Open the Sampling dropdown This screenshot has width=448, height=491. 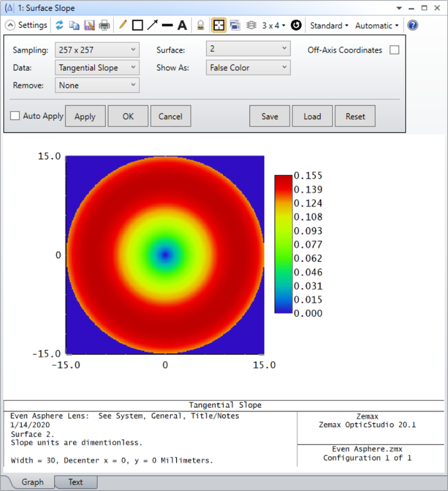[97, 50]
